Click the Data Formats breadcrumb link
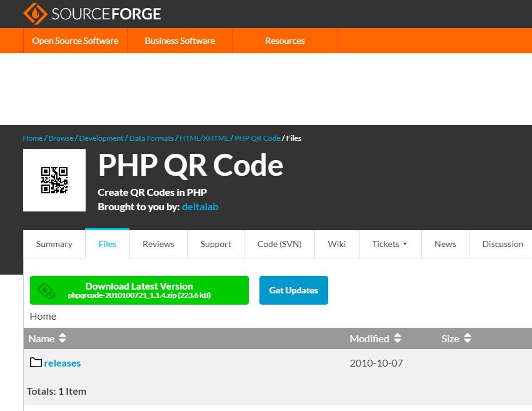The image size is (532, 411). pos(151,138)
